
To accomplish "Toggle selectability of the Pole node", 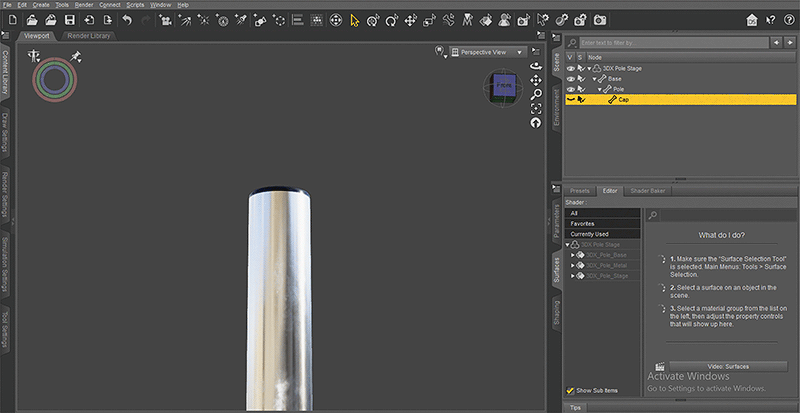I will (x=581, y=89).
